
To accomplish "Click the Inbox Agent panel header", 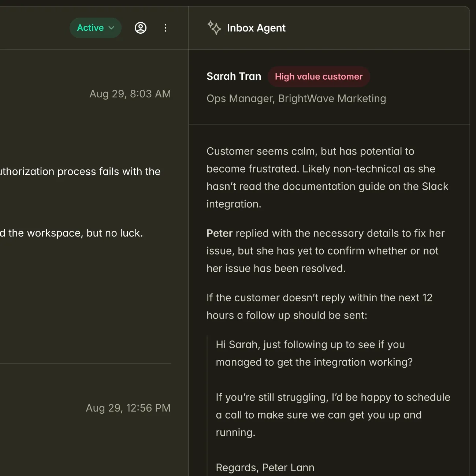I will [256, 28].
